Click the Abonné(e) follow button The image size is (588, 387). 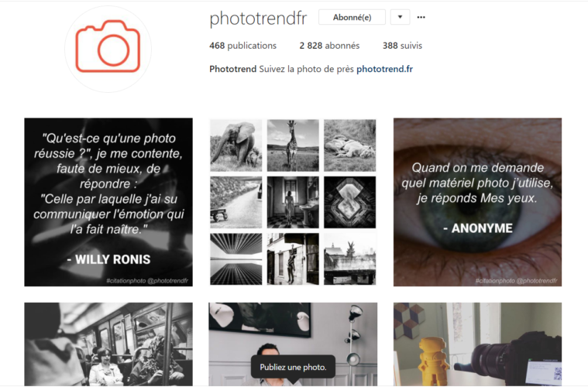(x=352, y=17)
